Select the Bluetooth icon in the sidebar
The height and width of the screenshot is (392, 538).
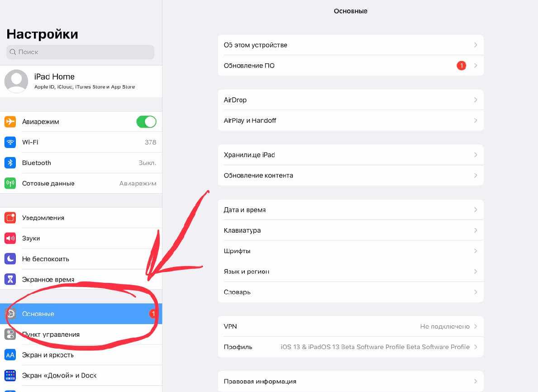pyautogui.click(x=10, y=163)
